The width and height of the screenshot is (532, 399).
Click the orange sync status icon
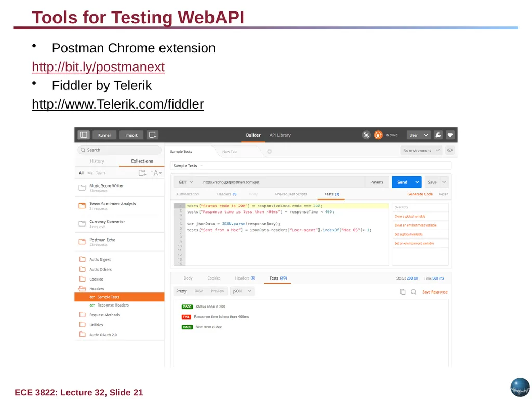(378, 135)
